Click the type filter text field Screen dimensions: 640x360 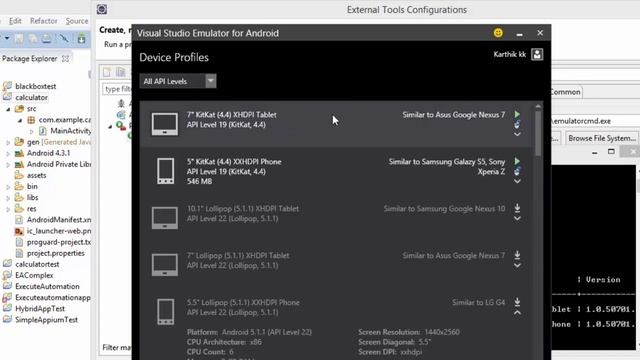pyautogui.click(x=117, y=89)
